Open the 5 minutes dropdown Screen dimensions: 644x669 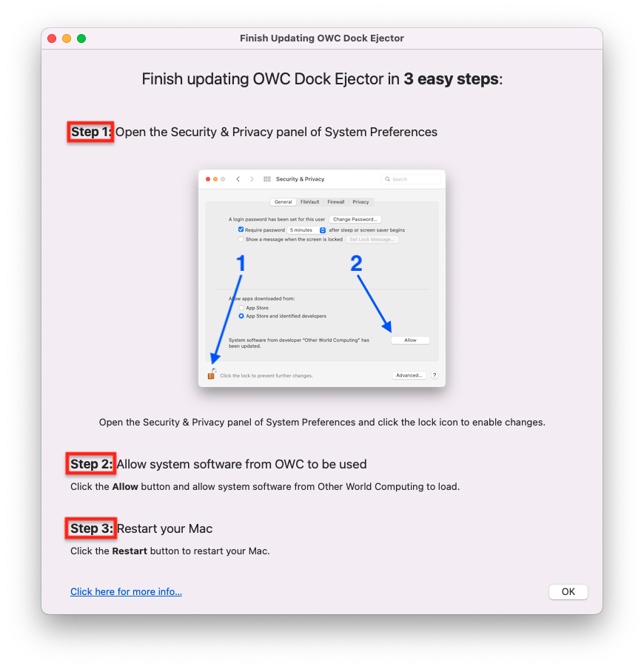[x=306, y=230]
